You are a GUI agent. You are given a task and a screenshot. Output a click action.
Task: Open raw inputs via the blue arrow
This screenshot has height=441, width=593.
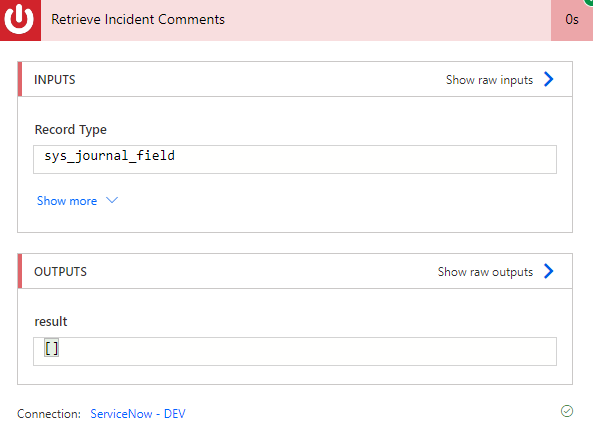click(x=548, y=79)
